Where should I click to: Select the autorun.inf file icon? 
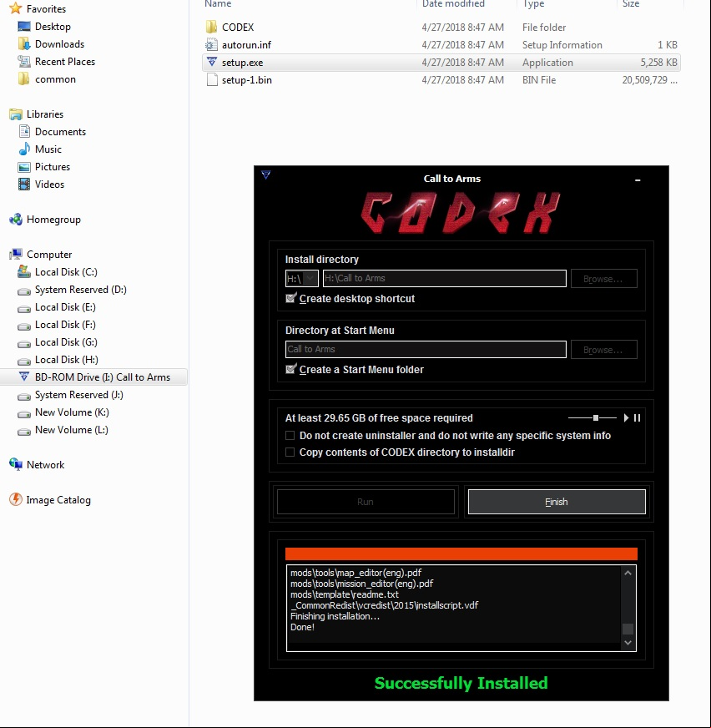click(212, 44)
